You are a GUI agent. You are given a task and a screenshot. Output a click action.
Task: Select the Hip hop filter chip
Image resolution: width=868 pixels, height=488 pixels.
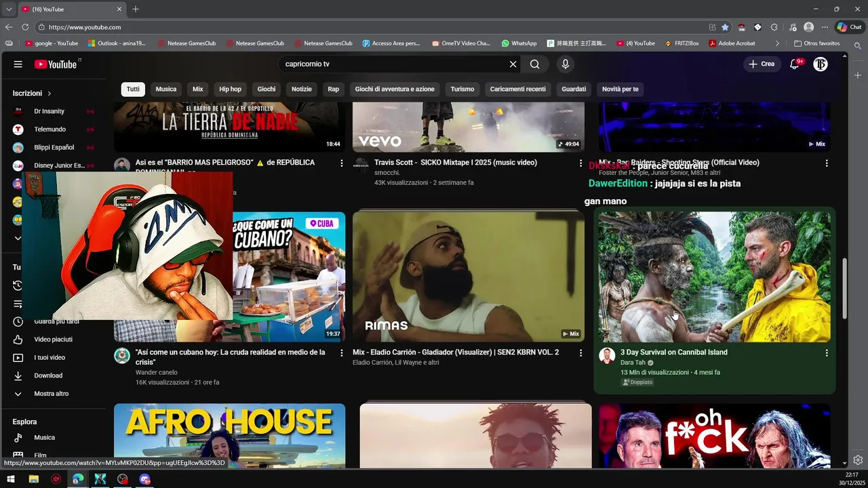pos(230,89)
